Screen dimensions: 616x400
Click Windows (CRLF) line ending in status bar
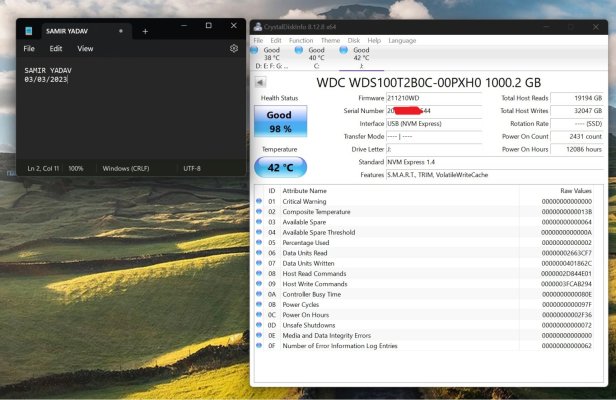tap(126, 169)
